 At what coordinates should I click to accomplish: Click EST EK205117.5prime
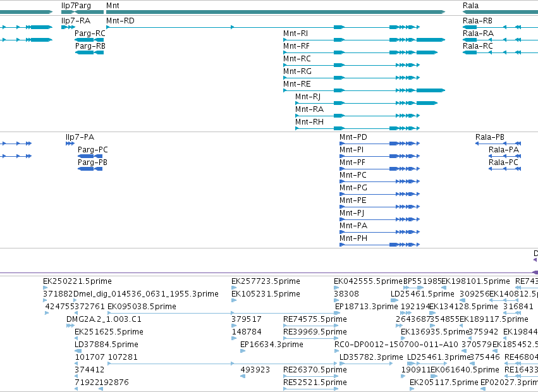444,383
